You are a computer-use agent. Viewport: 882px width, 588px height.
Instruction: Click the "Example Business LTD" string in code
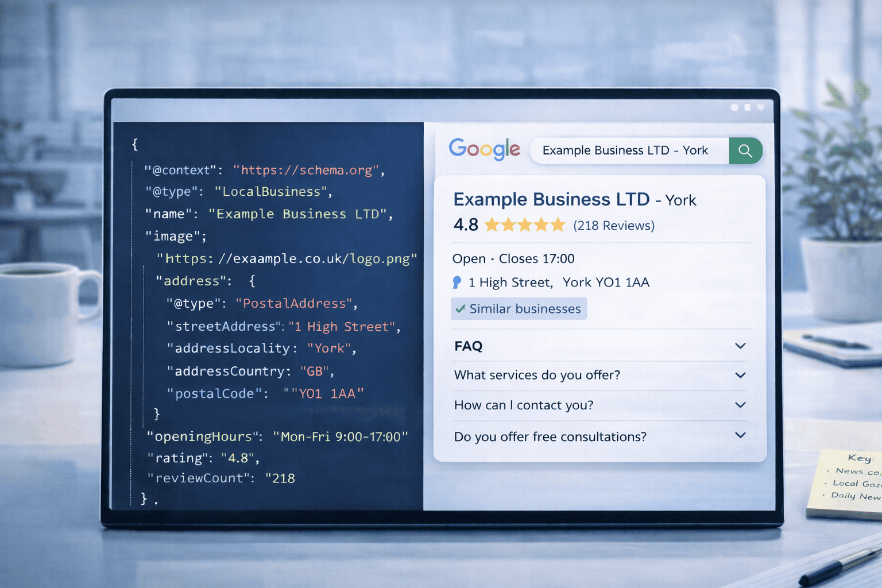(x=297, y=214)
